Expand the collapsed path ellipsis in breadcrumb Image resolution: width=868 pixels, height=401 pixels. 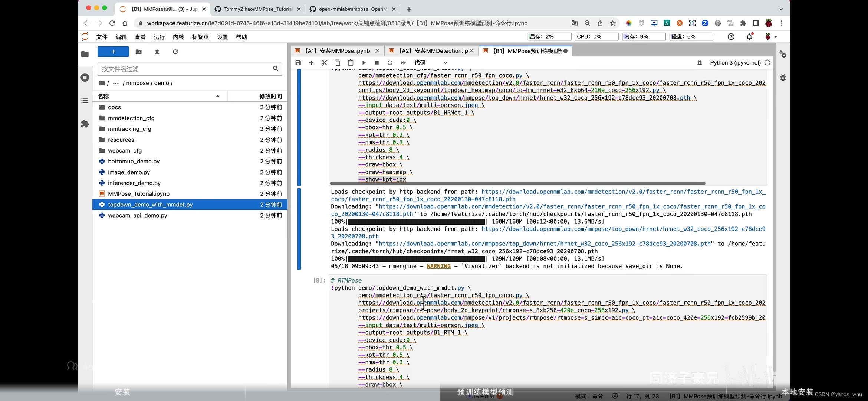(x=116, y=83)
